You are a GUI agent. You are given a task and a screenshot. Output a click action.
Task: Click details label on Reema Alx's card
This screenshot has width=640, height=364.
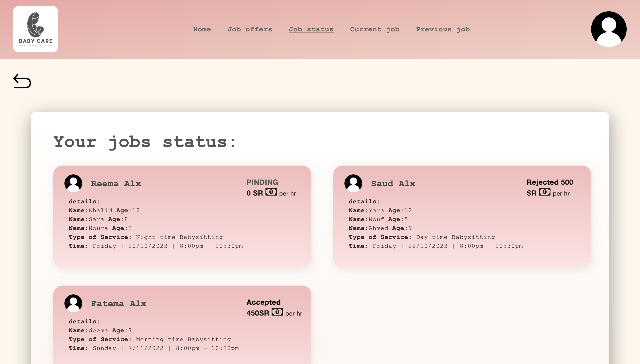(84, 202)
